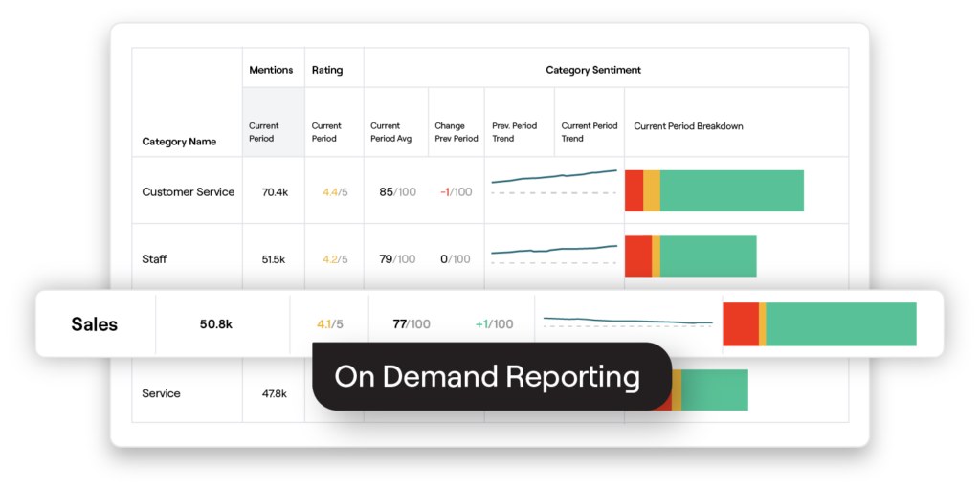This screenshot has width=980, height=489.
Task: Select the Category Sentiment header
Action: [592, 70]
